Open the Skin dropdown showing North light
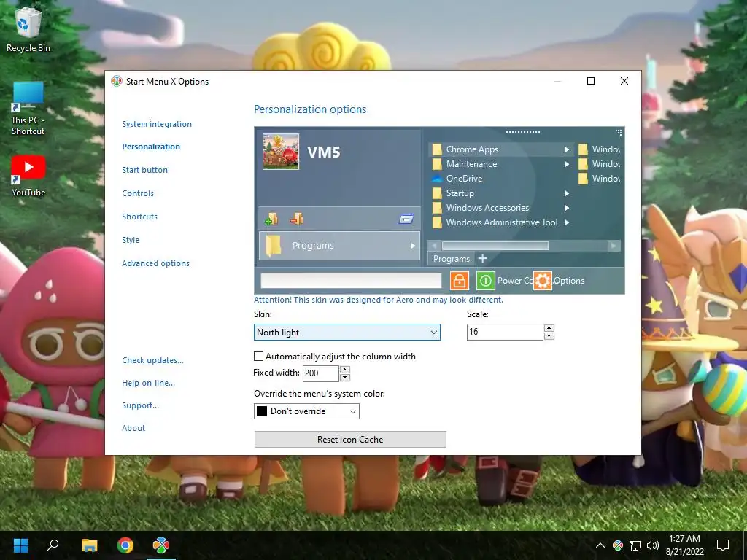Viewport: 747px width, 560px height. 347,332
